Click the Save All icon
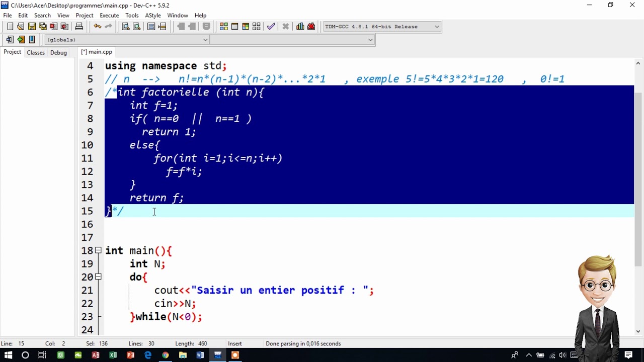 pyautogui.click(x=43, y=27)
